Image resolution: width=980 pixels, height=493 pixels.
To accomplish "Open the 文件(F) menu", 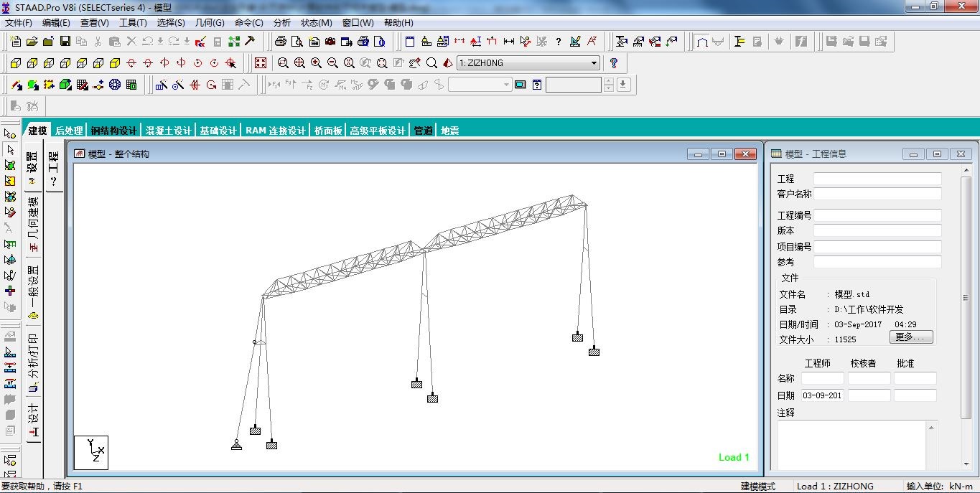I will [18, 23].
